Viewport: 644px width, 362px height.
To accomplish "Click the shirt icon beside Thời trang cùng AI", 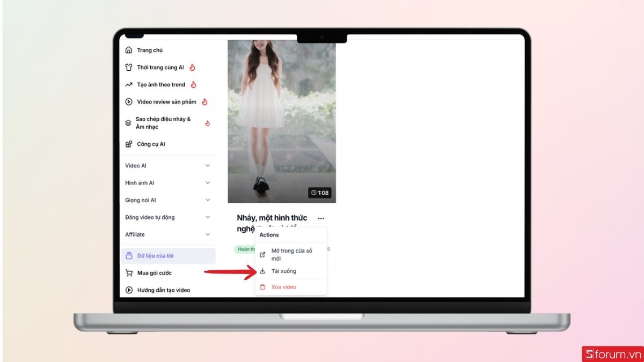I will coord(128,67).
